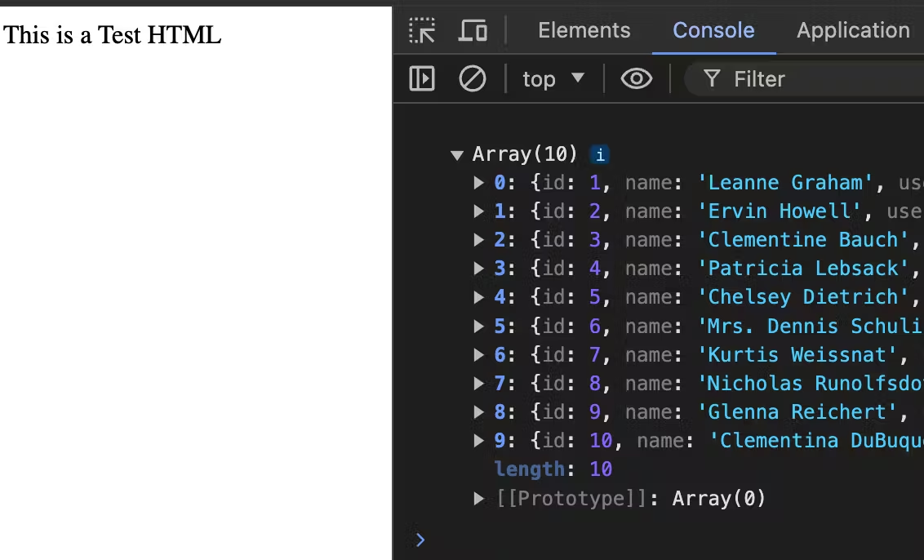Select the Console tab
This screenshot has height=560, width=924.
click(x=713, y=31)
